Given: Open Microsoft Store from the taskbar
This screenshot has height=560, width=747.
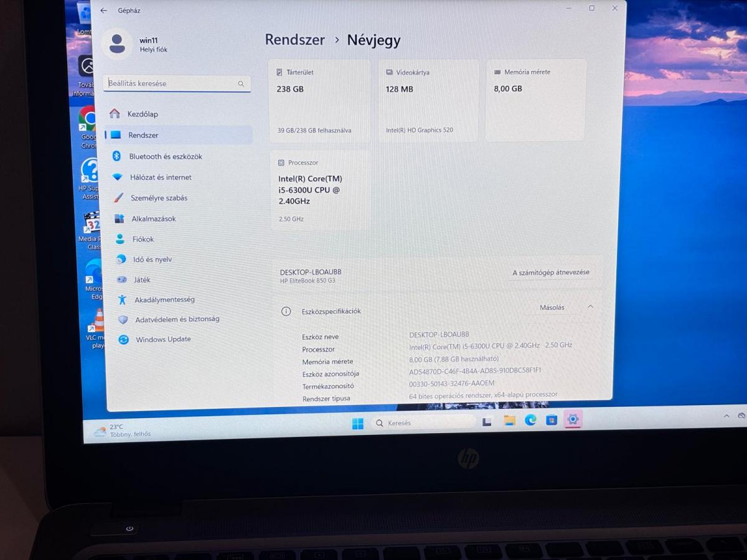Looking at the screenshot, I should click(552, 420).
